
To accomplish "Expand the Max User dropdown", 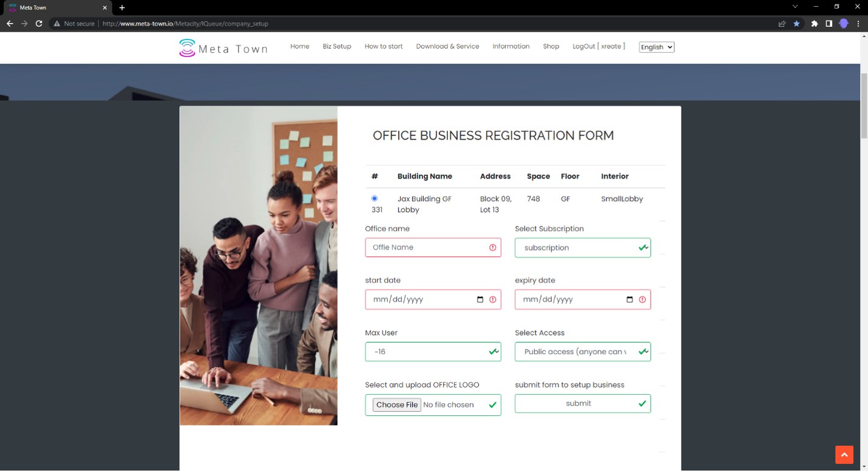I will [x=433, y=352].
